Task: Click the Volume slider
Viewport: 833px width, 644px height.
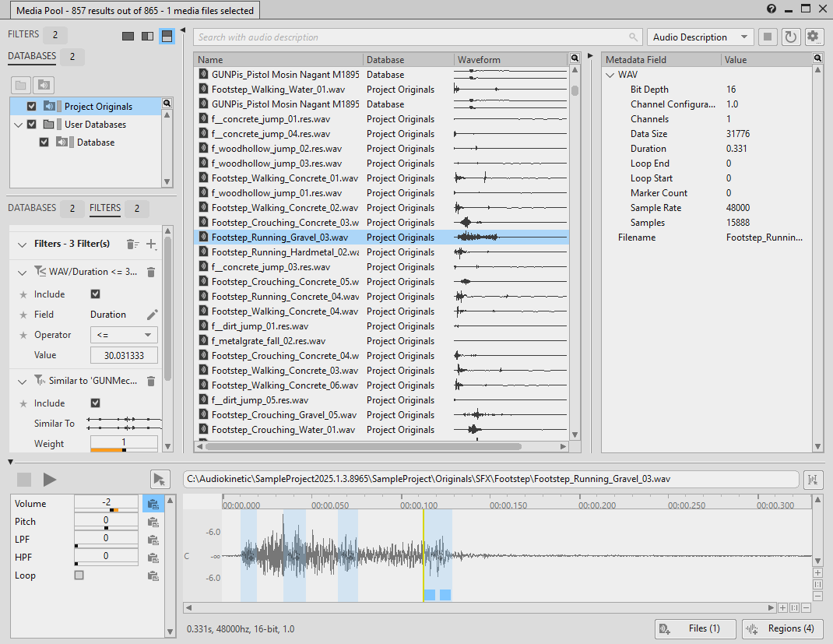Action: (106, 510)
